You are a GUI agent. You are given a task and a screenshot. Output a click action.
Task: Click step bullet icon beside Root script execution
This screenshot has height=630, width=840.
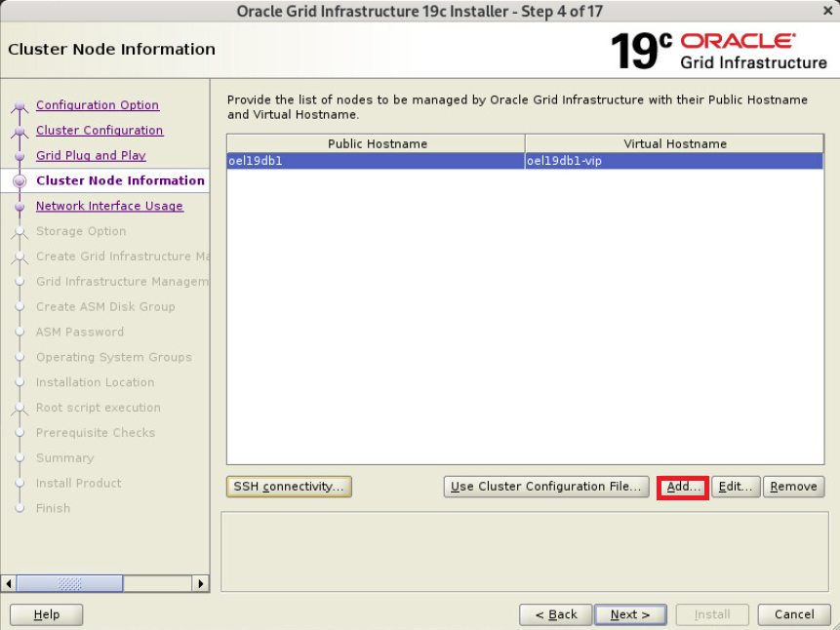[x=20, y=409]
